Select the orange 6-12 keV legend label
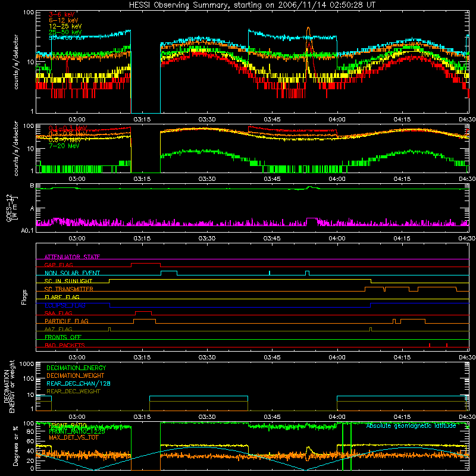This screenshot has height=476, width=476. (64, 20)
